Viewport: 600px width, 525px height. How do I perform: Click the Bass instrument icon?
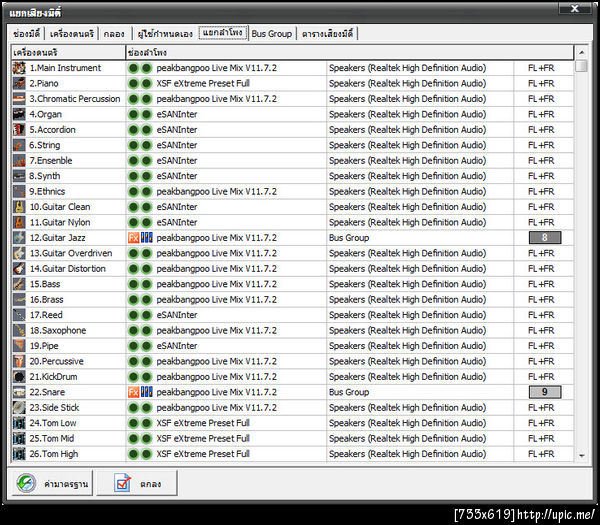(x=19, y=284)
